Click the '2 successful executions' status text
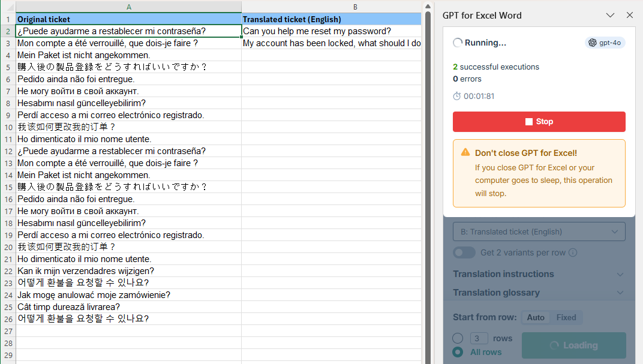The image size is (643, 364). [x=496, y=67]
